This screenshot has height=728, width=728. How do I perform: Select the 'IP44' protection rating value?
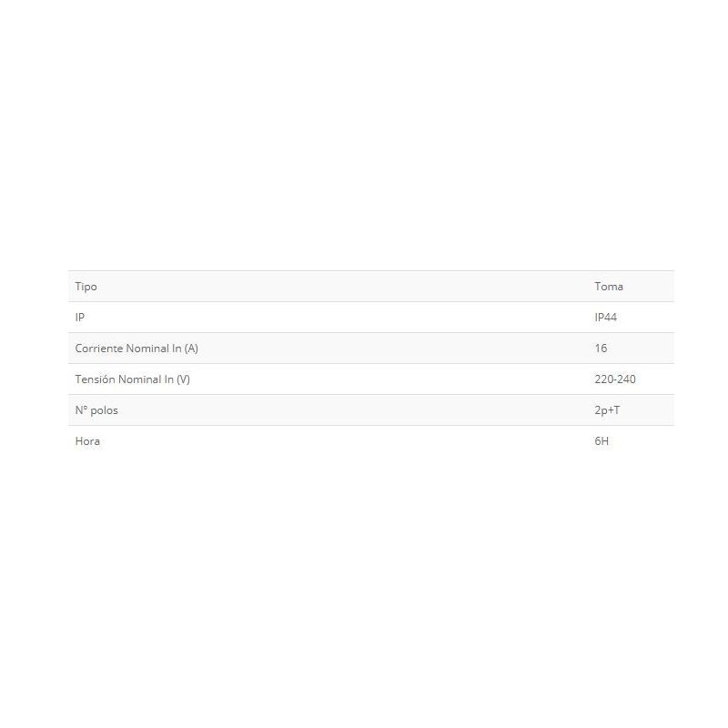[606, 318]
